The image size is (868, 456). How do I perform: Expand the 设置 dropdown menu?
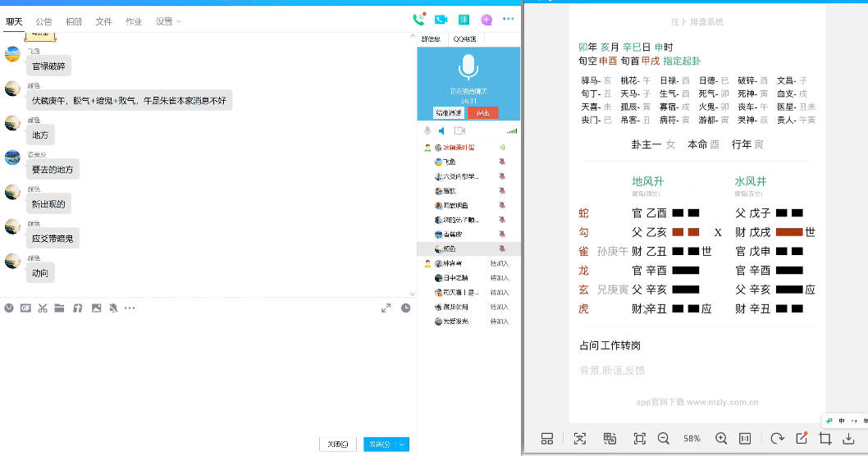pos(168,21)
